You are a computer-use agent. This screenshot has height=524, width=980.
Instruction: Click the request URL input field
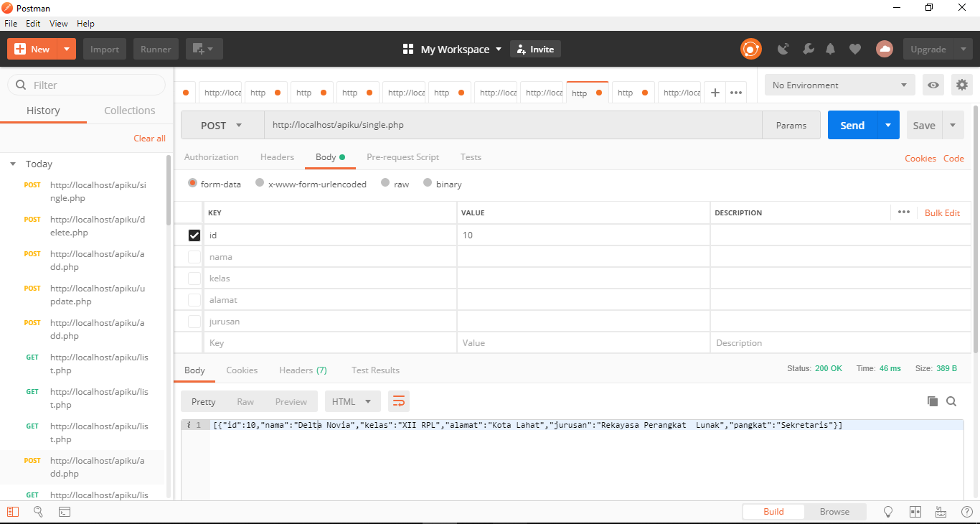(x=513, y=125)
